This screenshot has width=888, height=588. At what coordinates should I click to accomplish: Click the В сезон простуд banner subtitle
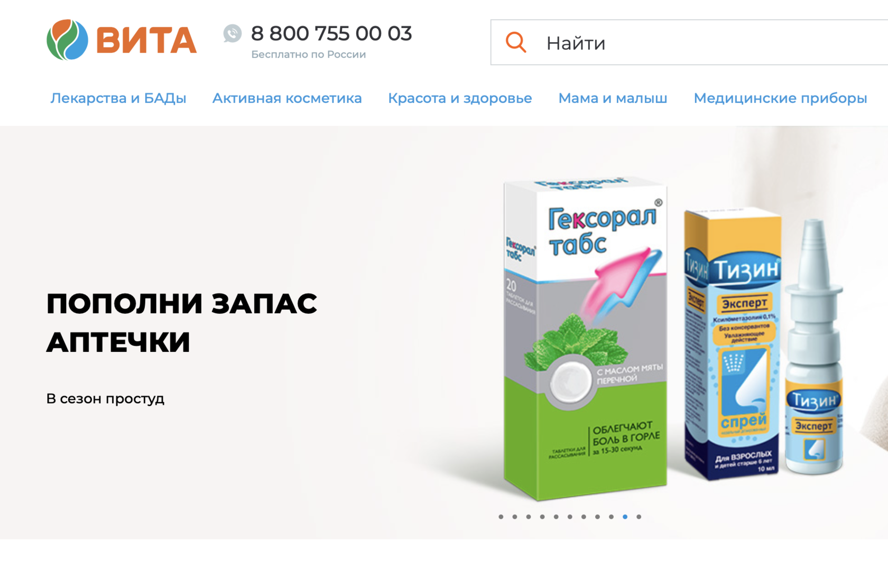coord(105,398)
